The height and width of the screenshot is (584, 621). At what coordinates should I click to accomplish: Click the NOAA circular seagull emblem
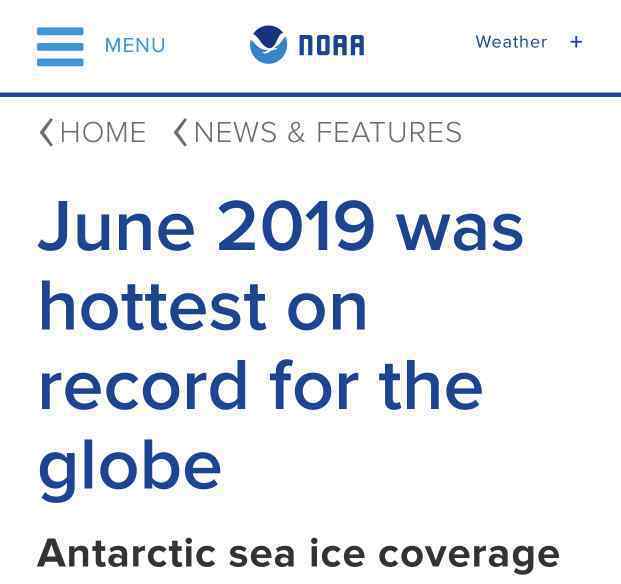tap(268, 44)
